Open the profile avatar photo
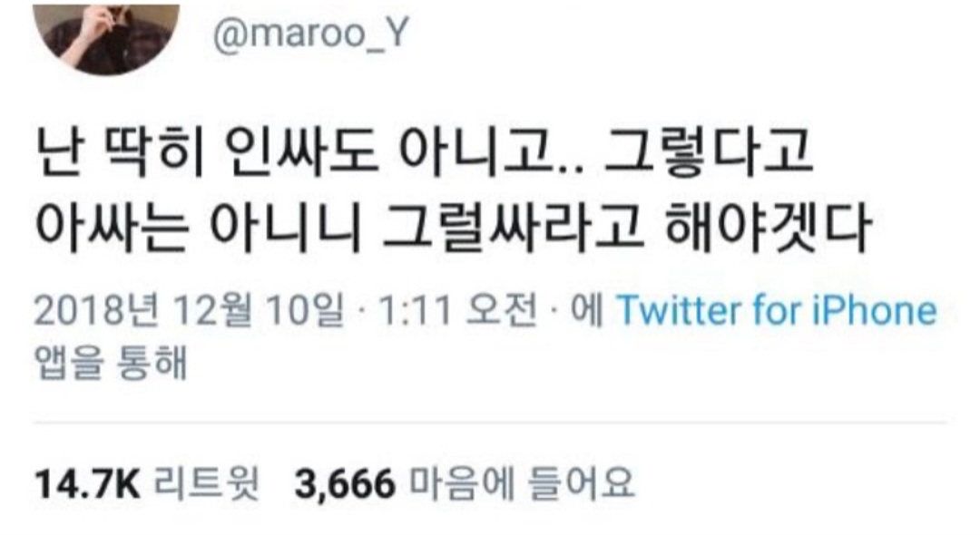Viewport: 980px width, 535px height. (x=105, y=36)
